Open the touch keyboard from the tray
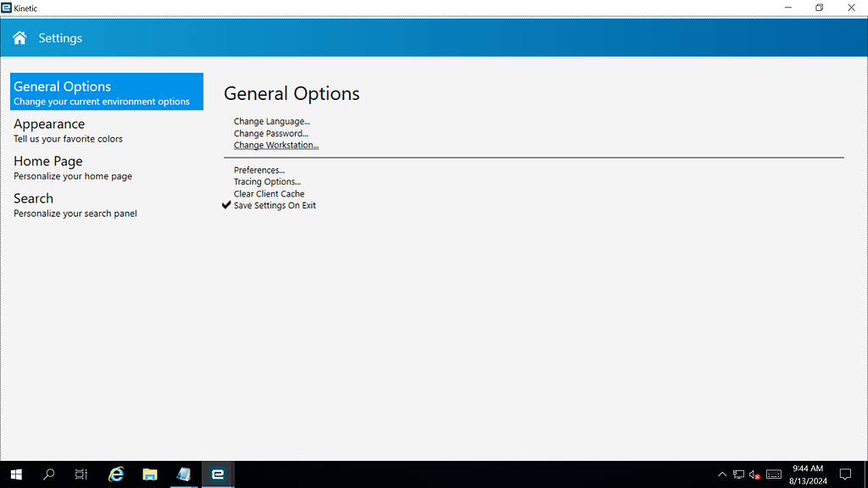The width and height of the screenshot is (868, 488). (773, 474)
